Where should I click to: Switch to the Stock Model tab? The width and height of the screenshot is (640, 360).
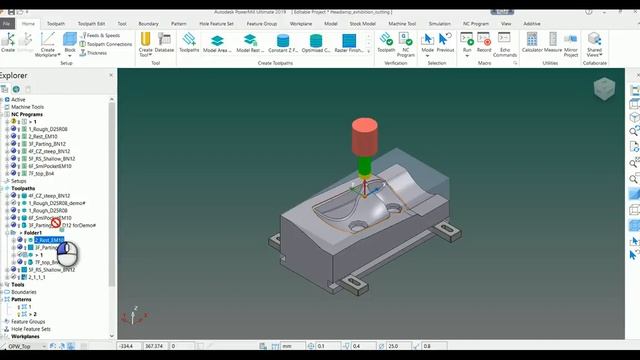click(362, 24)
